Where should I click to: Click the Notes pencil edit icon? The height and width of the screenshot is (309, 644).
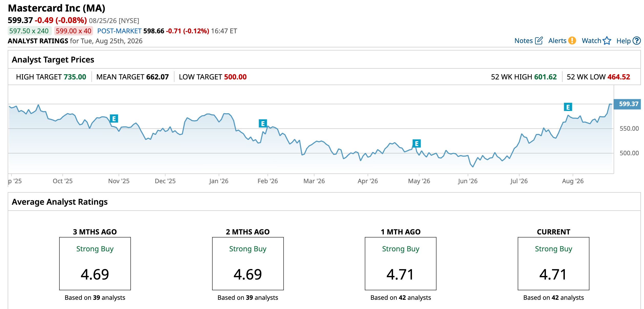click(x=539, y=40)
